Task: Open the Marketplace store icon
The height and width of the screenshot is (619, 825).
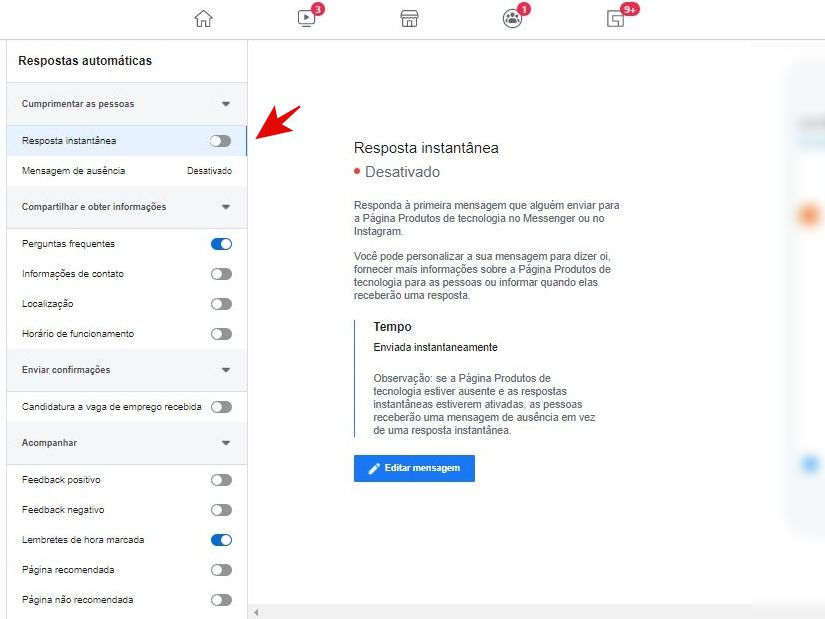Action: (x=409, y=19)
